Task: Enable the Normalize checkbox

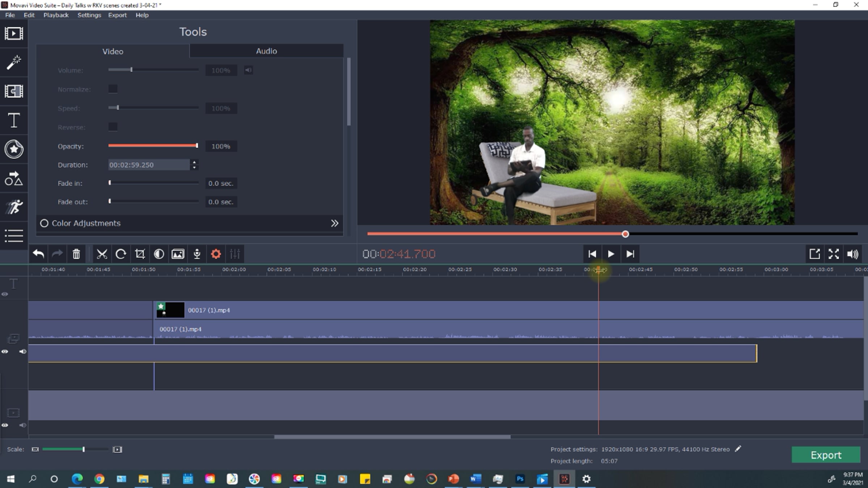Action: [113, 89]
